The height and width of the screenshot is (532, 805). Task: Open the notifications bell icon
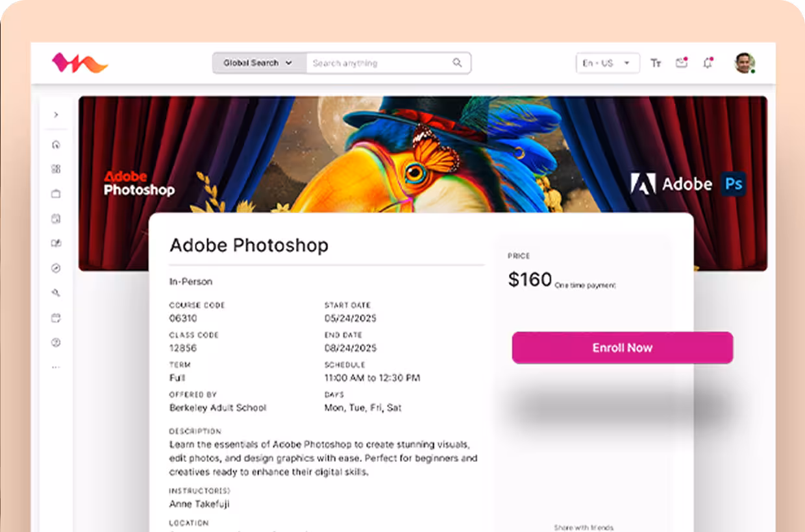[708, 63]
